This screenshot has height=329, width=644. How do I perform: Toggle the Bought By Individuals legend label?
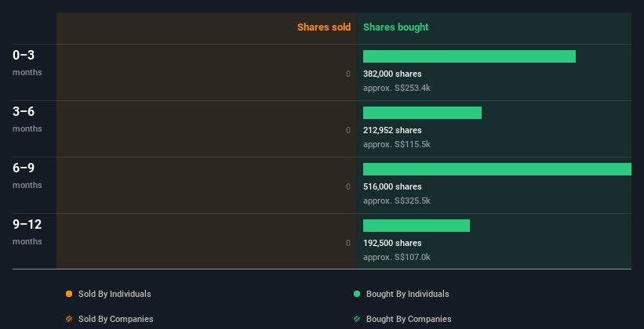click(x=407, y=294)
